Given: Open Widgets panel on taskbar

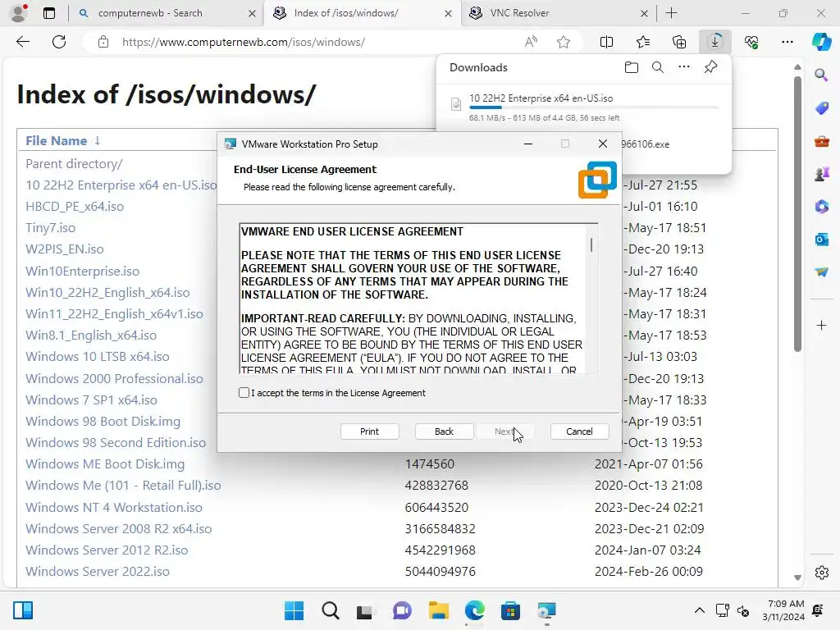Looking at the screenshot, I should [x=23, y=610].
